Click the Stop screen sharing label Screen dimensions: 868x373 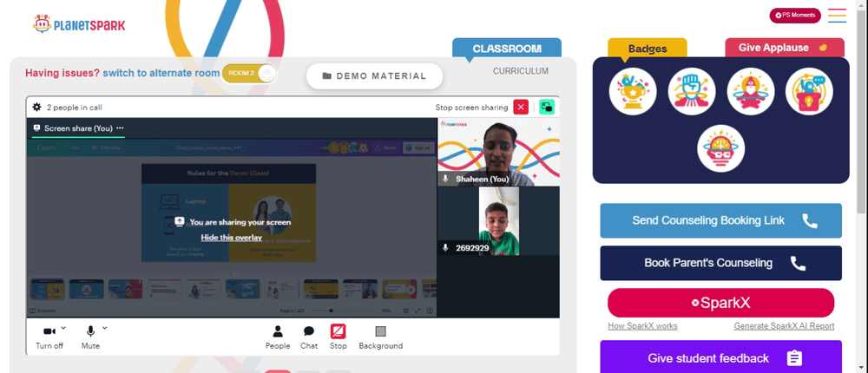[x=471, y=108]
